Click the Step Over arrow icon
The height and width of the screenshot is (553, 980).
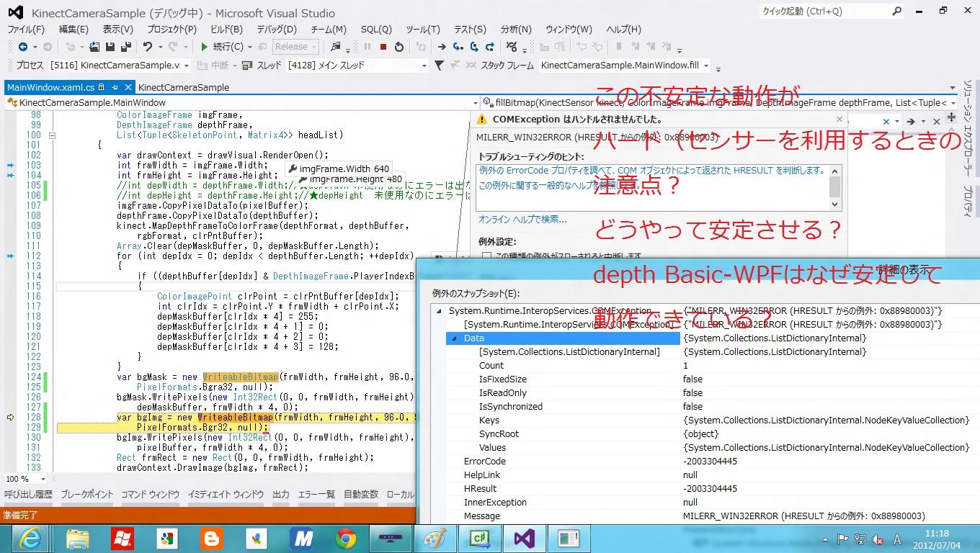pos(473,47)
